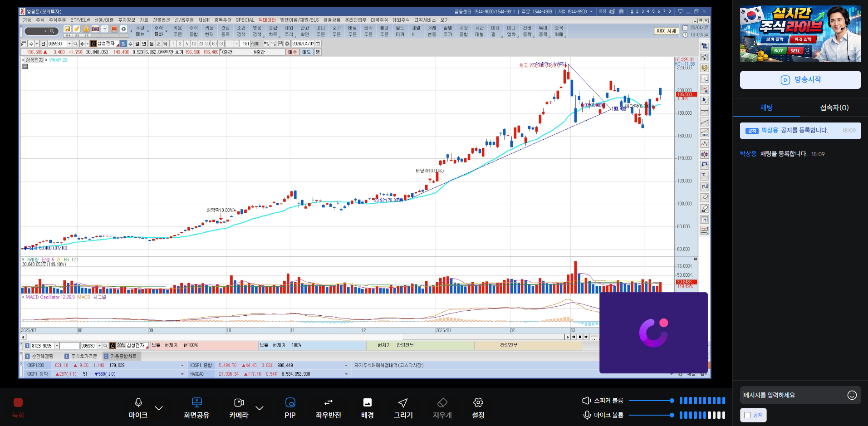Viewport: 868px width, 426px height.
Task: Toggle the 주 weekly period button
Action: coord(130,44)
